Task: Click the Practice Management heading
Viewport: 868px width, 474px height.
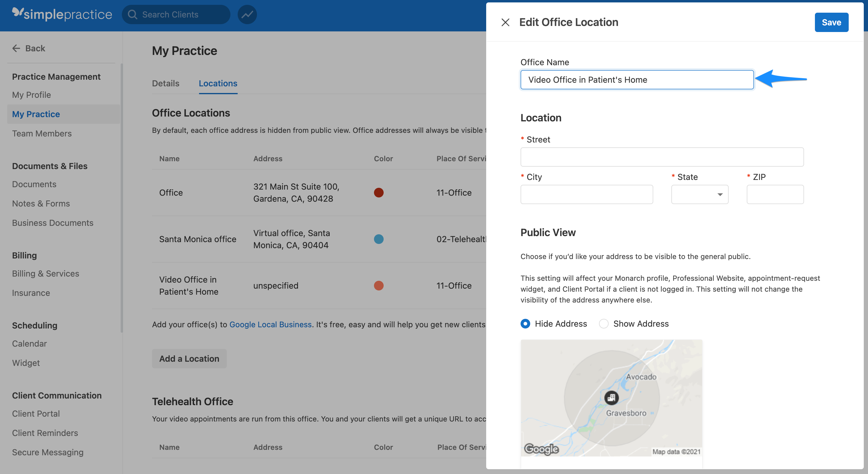Action: point(56,77)
